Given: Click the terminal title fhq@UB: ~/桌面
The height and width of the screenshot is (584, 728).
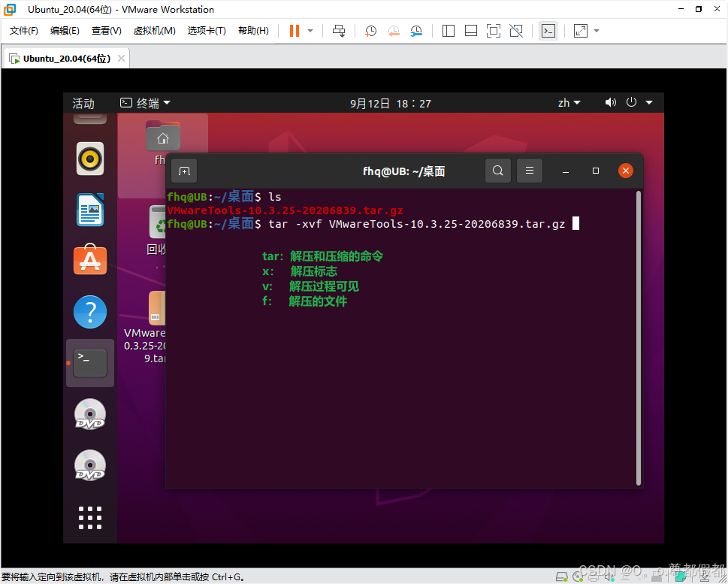Looking at the screenshot, I should (404, 171).
